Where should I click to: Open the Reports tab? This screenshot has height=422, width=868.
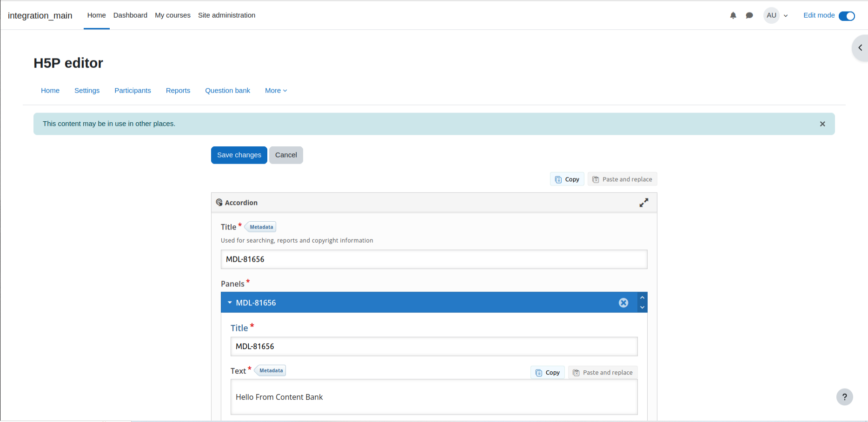pos(178,91)
